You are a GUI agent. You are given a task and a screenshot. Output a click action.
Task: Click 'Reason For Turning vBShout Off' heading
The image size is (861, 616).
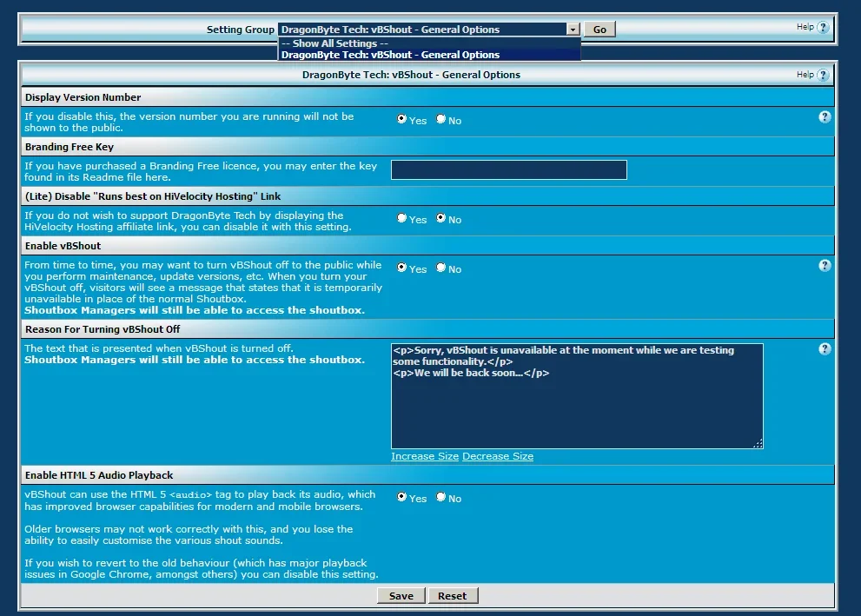pos(103,329)
